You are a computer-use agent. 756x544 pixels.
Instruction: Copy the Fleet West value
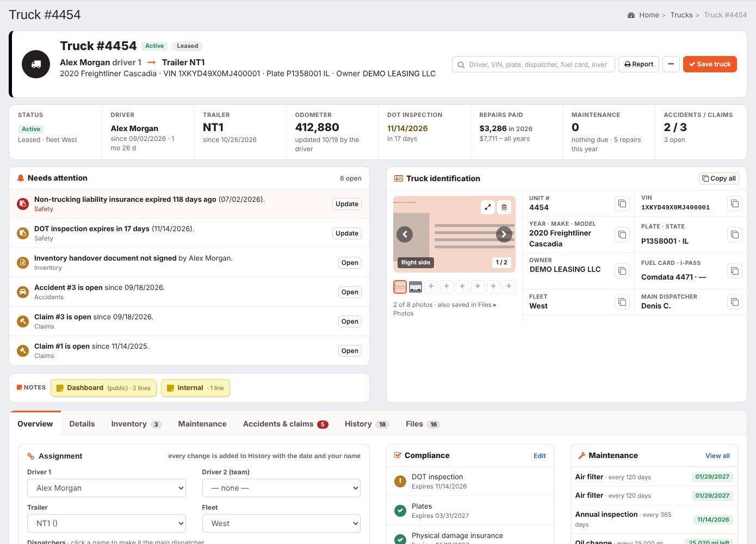pos(622,302)
